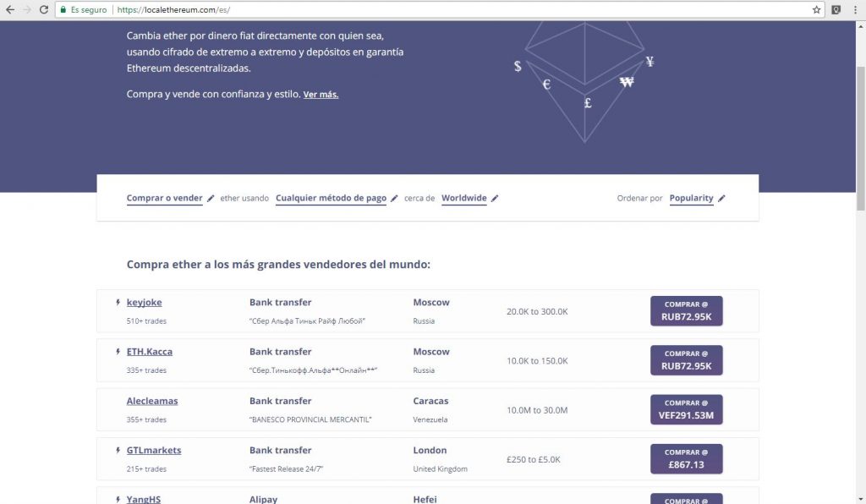Click the BANESCO PROVINCIAL MERCANTIL note

tap(310, 419)
